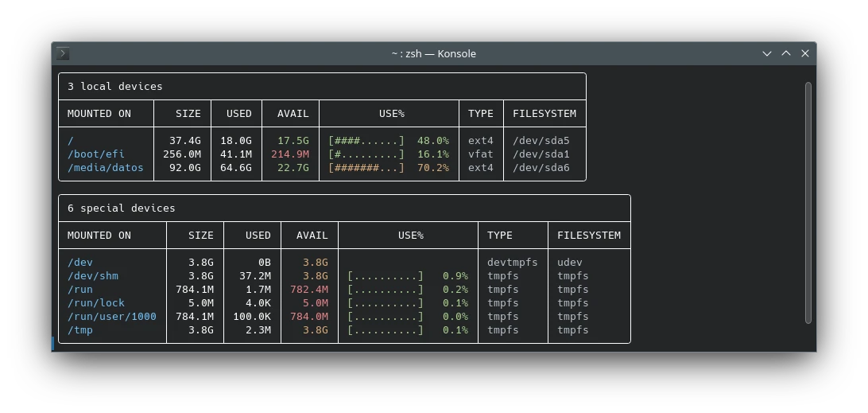
Task: Click the terminal cursor at the prompt
Action: tap(53, 344)
